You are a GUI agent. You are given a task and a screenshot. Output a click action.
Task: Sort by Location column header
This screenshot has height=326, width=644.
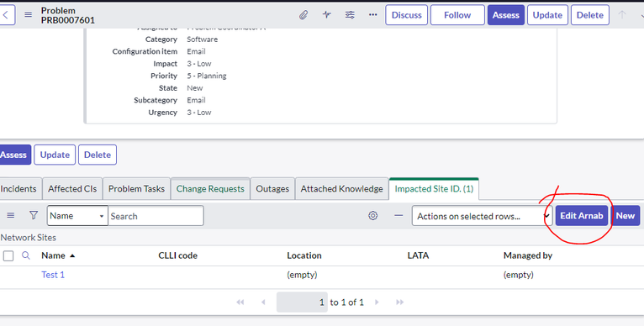tap(304, 255)
